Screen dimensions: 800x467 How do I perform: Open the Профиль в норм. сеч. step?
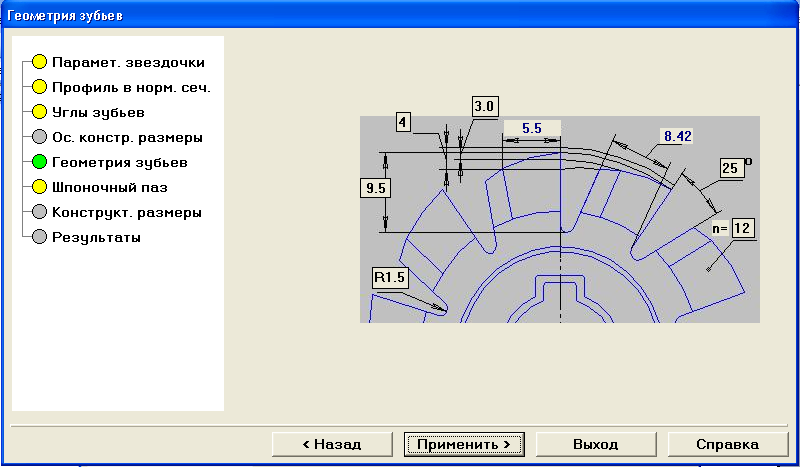pos(131,87)
